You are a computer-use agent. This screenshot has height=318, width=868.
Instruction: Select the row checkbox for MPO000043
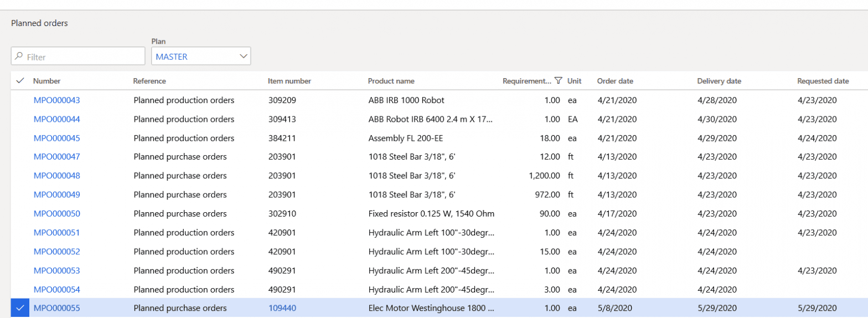point(20,100)
